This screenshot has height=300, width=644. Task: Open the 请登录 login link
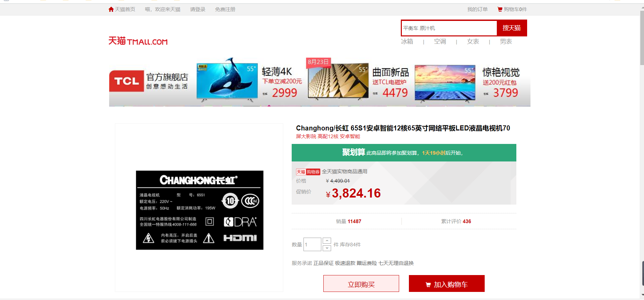pyautogui.click(x=198, y=9)
